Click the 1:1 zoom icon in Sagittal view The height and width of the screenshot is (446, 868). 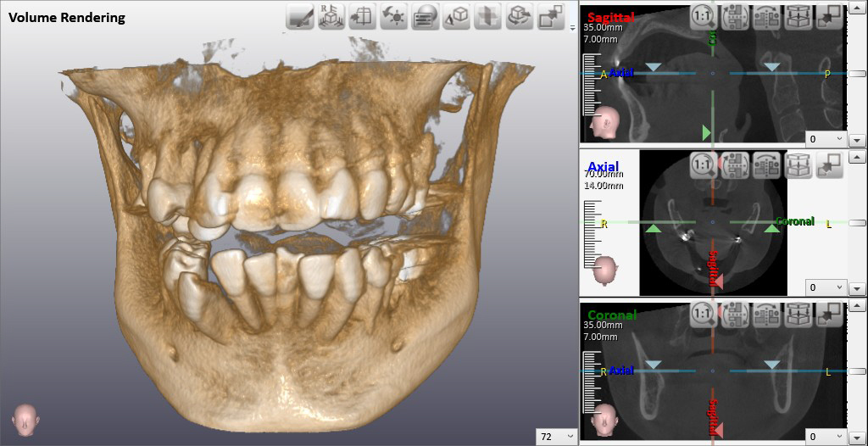click(702, 17)
